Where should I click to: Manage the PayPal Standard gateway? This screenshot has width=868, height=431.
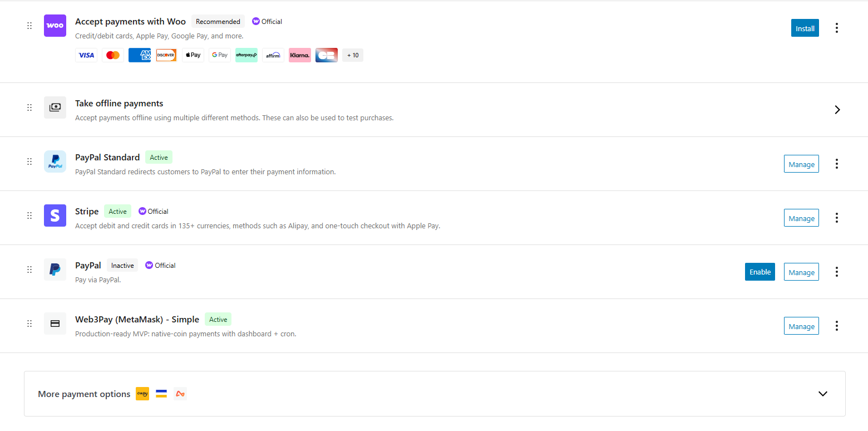click(801, 164)
